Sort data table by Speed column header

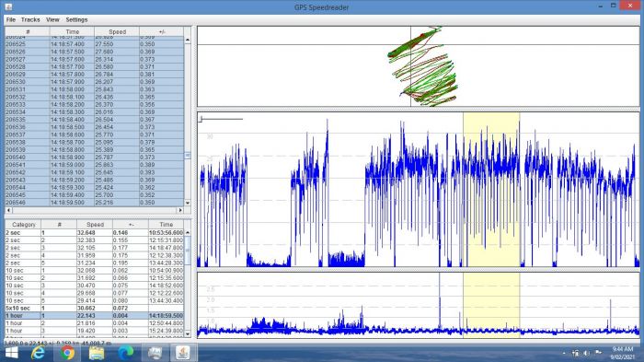point(117,31)
